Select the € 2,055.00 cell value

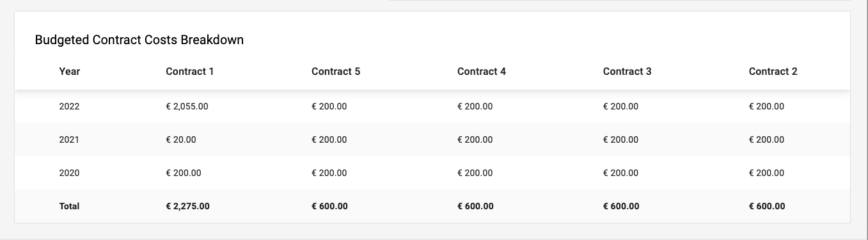point(187,106)
